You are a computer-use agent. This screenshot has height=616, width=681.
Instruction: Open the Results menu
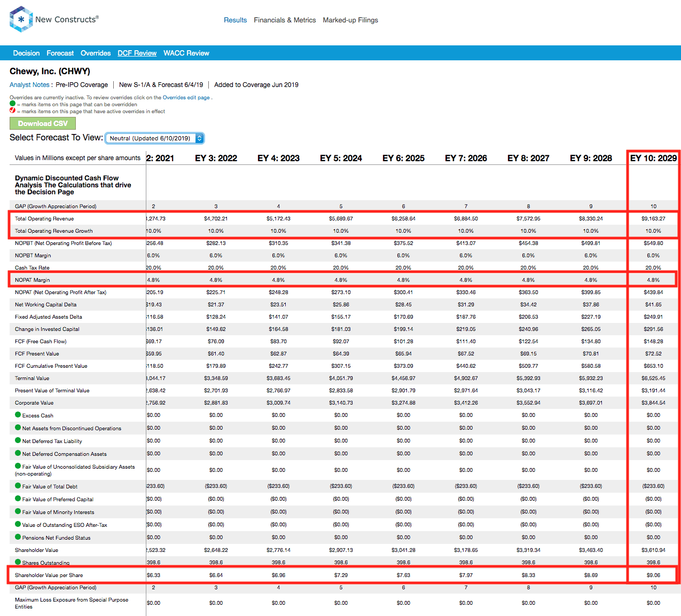click(235, 20)
